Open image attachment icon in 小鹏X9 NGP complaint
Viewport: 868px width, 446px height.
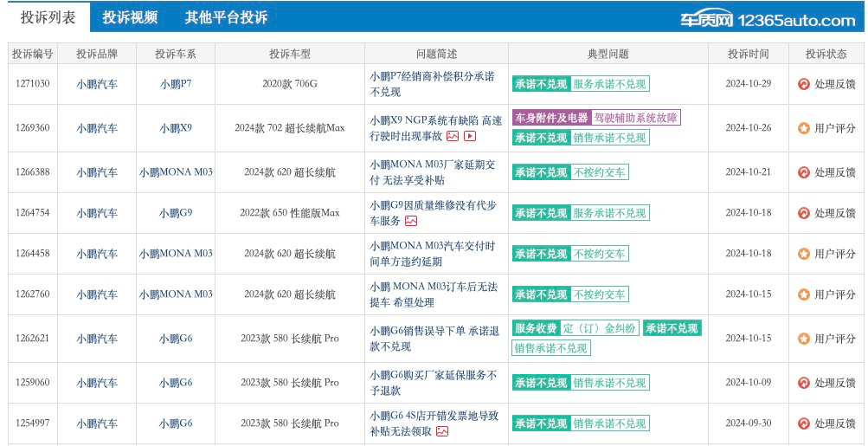tap(453, 136)
